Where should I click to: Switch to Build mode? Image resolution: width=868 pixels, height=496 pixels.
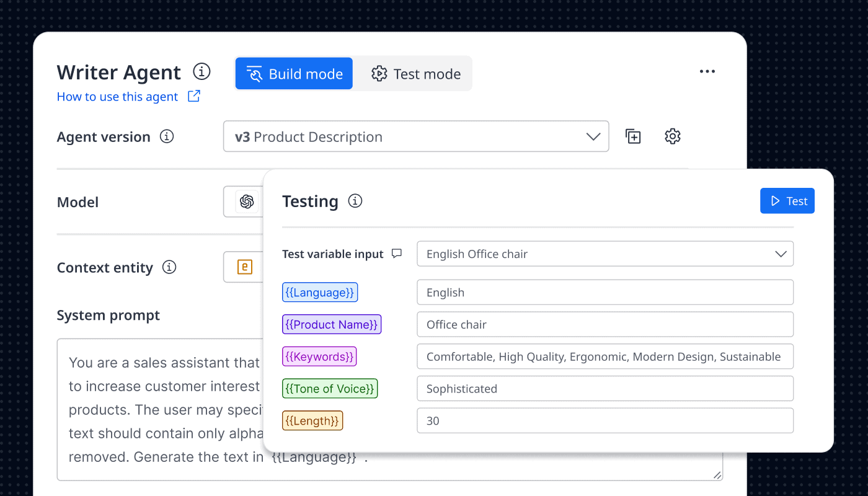tap(294, 74)
